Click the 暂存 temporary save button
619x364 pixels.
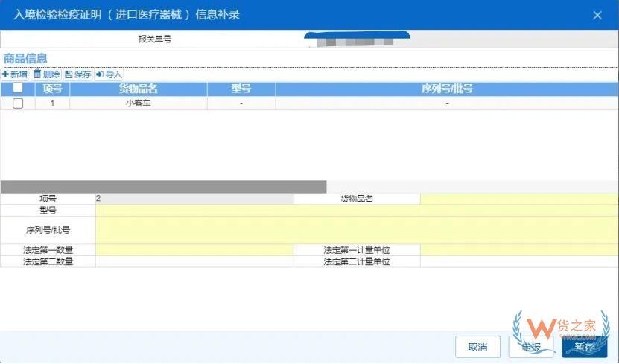pyautogui.click(x=585, y=347)
